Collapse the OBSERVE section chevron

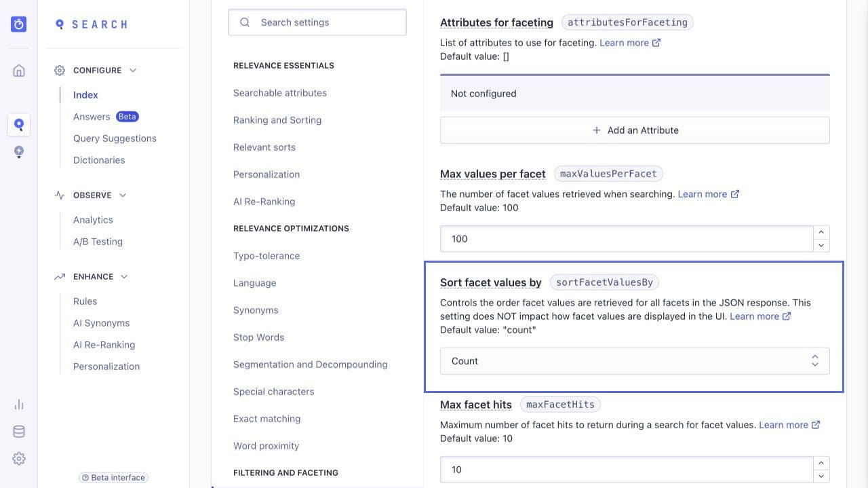[x=123, y=195]
